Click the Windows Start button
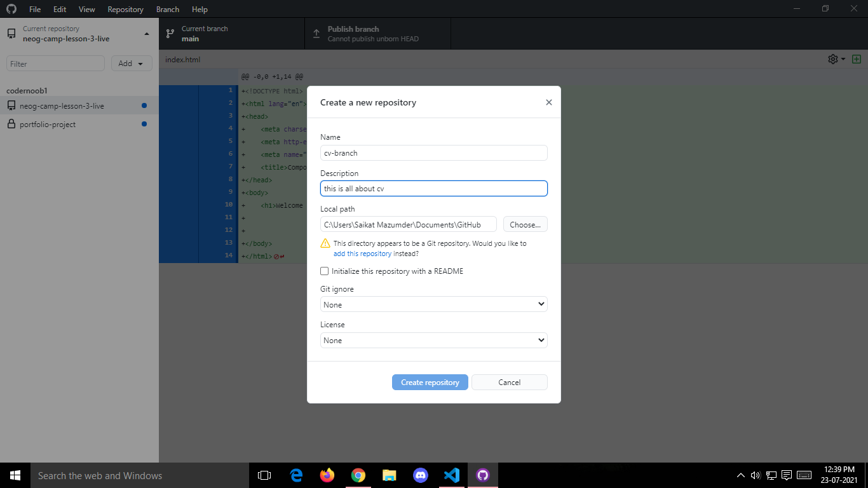 pyautogui.click(x=15, y=475)
